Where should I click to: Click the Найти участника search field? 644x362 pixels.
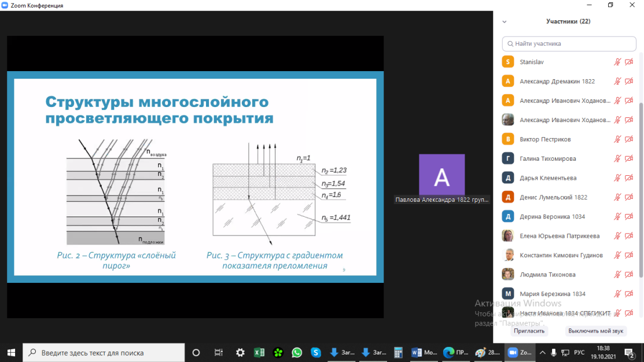(x=569, y=43)
